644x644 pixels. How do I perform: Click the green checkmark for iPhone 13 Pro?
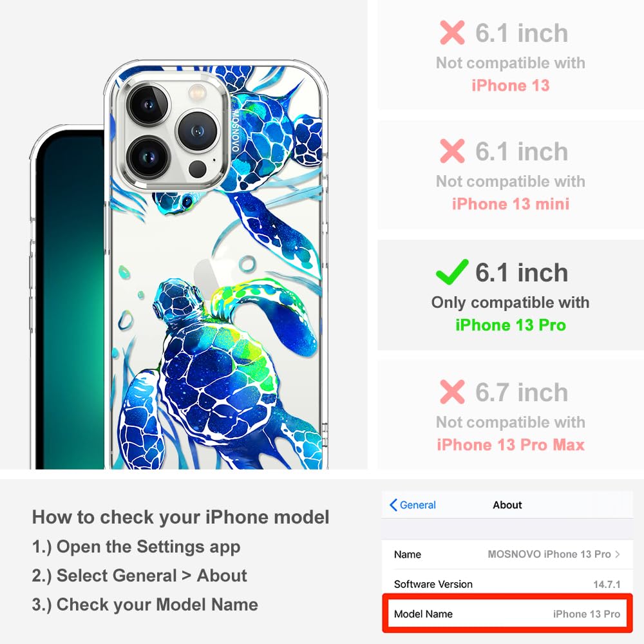click(452, 272)
